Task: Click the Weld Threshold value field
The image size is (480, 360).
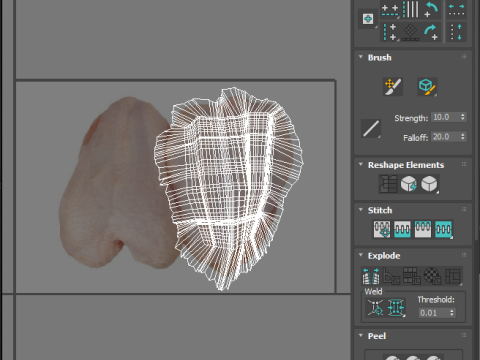Action: [433, 313]
